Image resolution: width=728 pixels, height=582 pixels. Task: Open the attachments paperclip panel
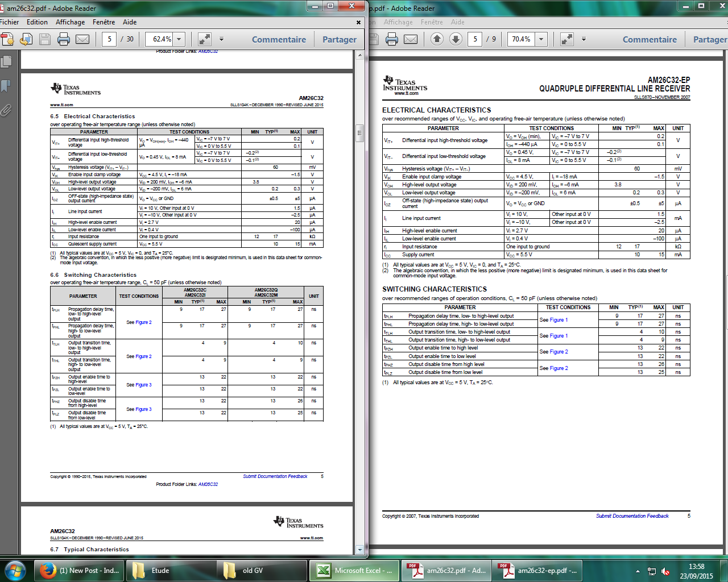(x=6, y=110)
